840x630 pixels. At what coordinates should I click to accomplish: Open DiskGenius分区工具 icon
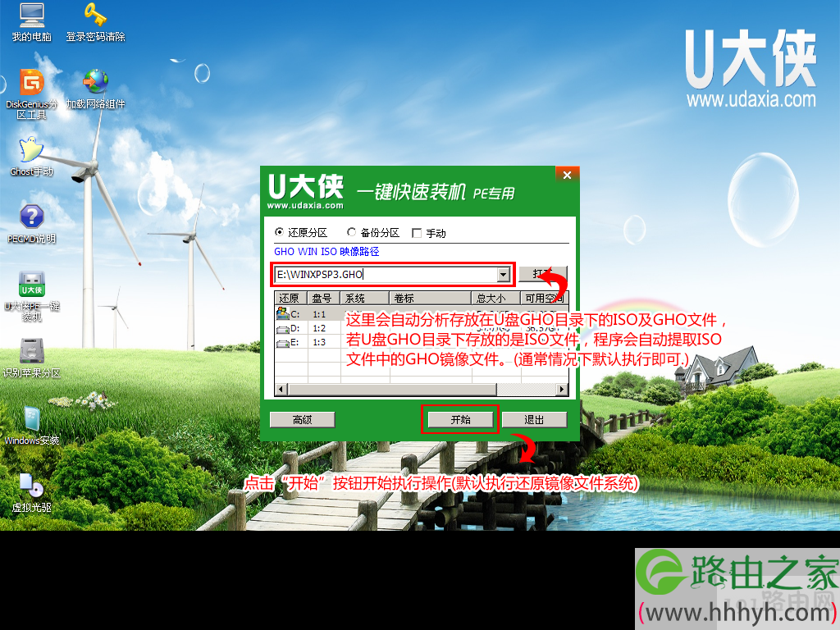click(x=32, y=94)
